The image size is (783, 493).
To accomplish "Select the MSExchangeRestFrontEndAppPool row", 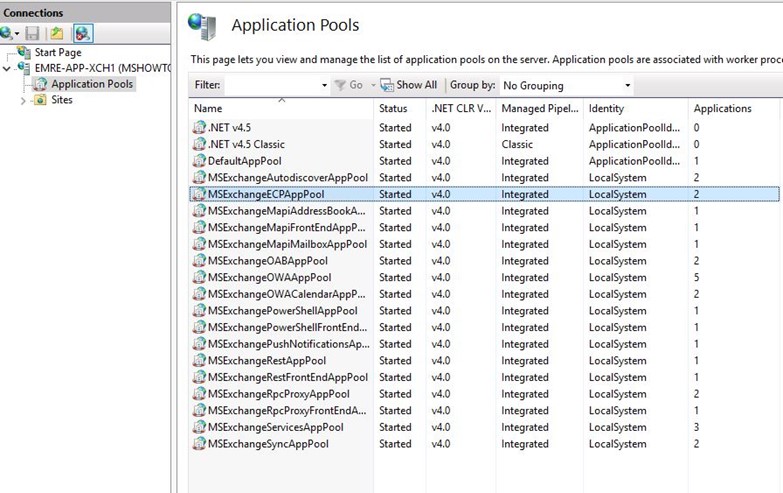I will click(484, 377).
